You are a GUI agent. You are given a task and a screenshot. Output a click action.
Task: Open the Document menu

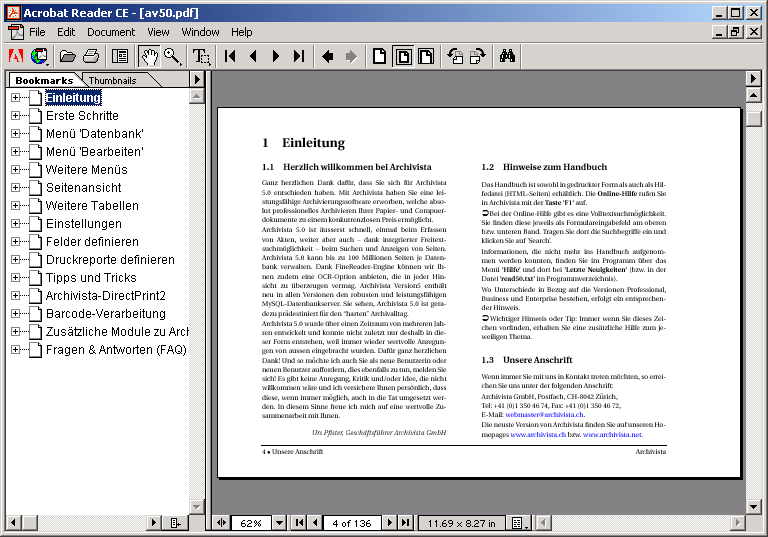pos(111,32)
